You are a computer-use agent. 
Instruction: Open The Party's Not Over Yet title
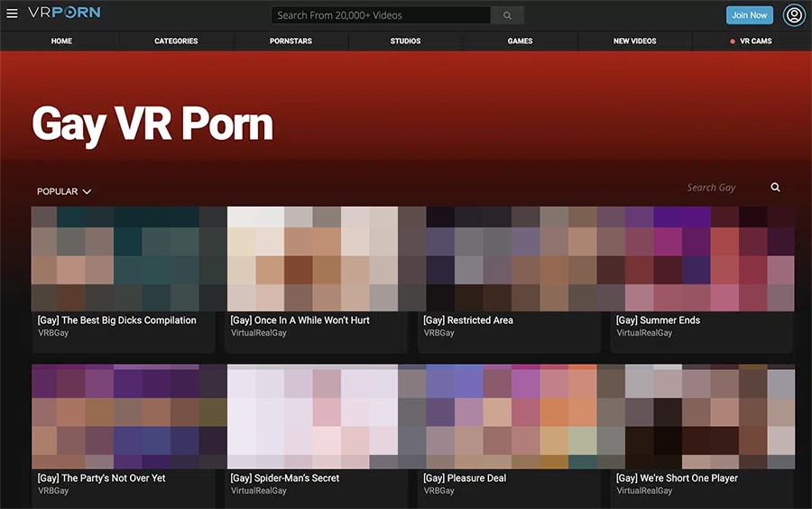(x=101, y=478)
